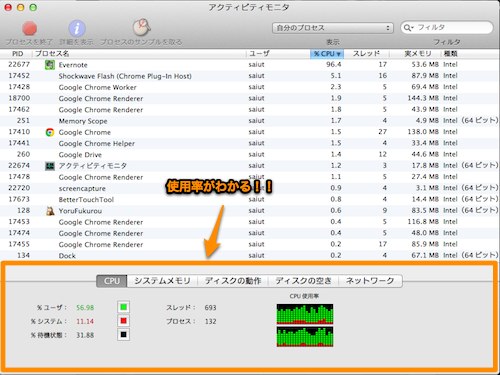The height and width of the screenshot is (375, 500).
Task: Click the Quit Process stop-sign icon
Action: point(29,29)
